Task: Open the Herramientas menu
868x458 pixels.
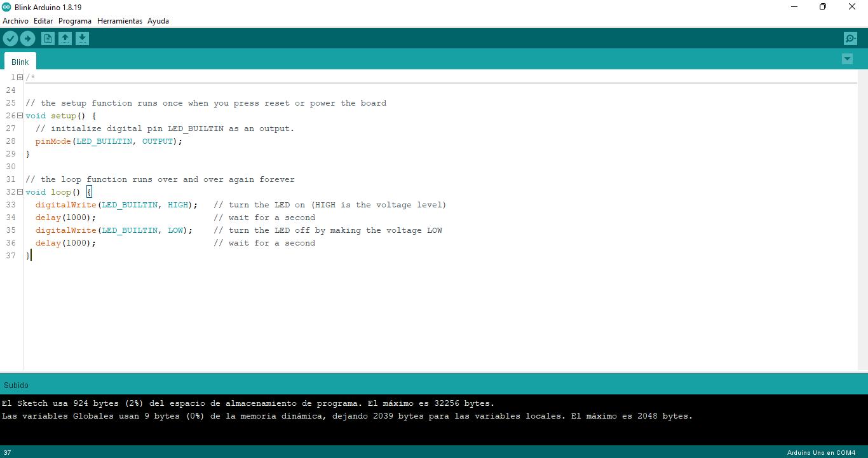Action: (x=119, y=21)
